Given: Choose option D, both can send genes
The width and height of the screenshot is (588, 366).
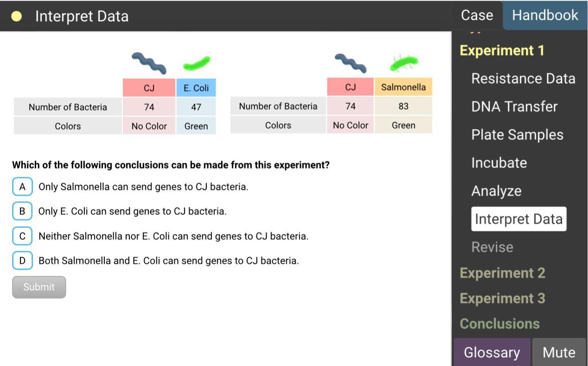Looking at the screenshot, I should tap(22, 260).
